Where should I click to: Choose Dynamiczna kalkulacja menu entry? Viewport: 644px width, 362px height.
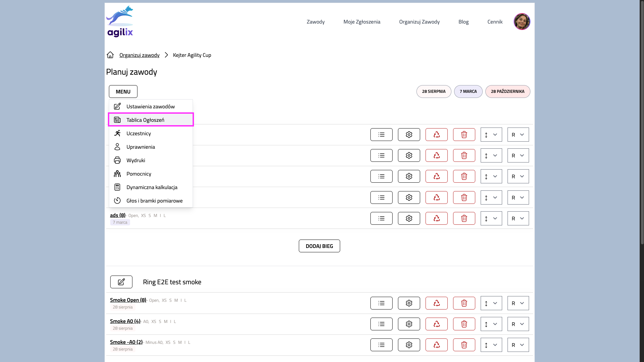(x=152, y=187)
